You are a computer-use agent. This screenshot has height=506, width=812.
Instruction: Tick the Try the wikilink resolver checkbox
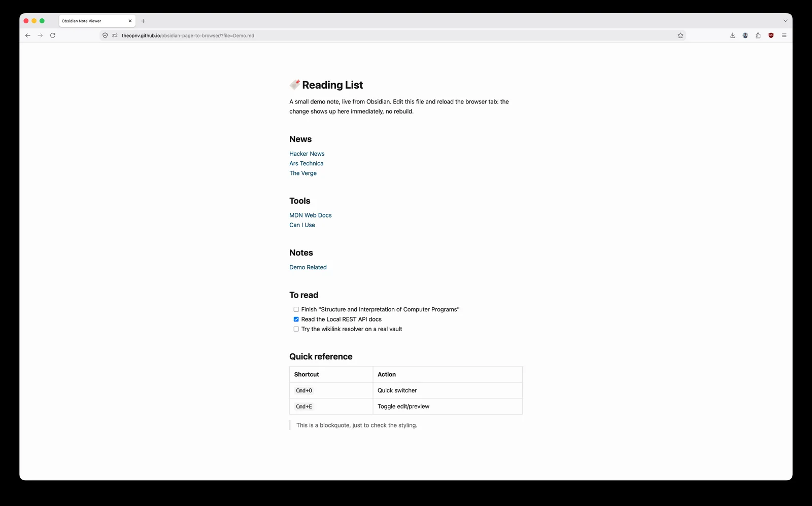(296, 329)
